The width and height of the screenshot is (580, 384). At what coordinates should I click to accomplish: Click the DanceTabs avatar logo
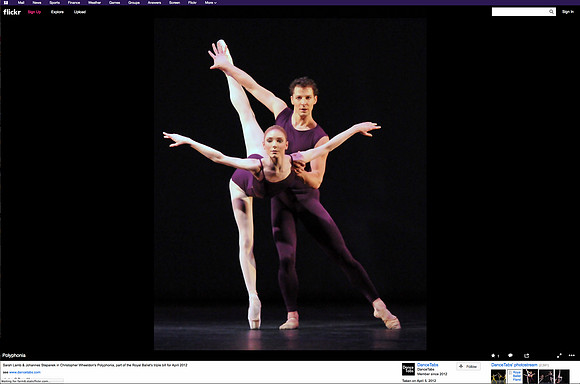tap(408, 369)
